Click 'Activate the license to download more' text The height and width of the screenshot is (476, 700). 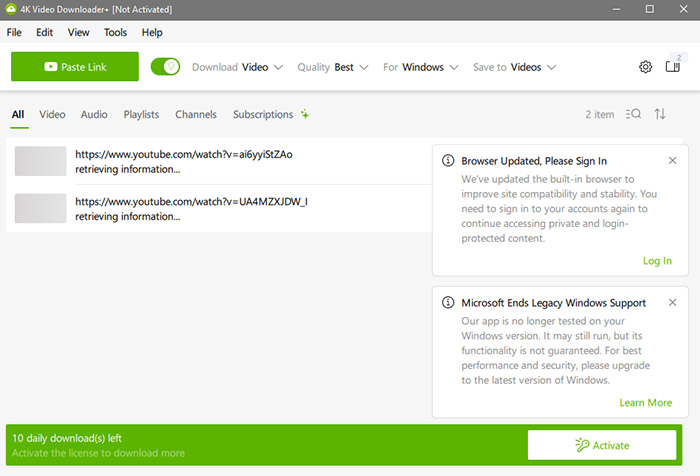pos(98,453)
